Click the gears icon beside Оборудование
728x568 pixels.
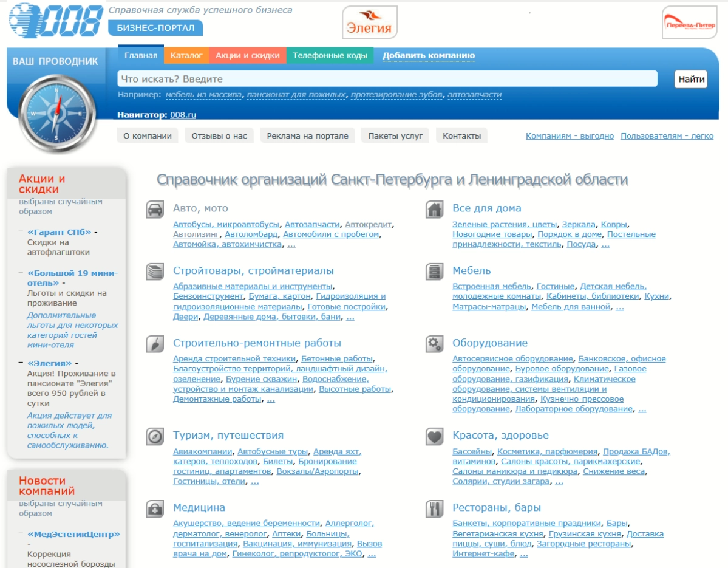(434, 344)
